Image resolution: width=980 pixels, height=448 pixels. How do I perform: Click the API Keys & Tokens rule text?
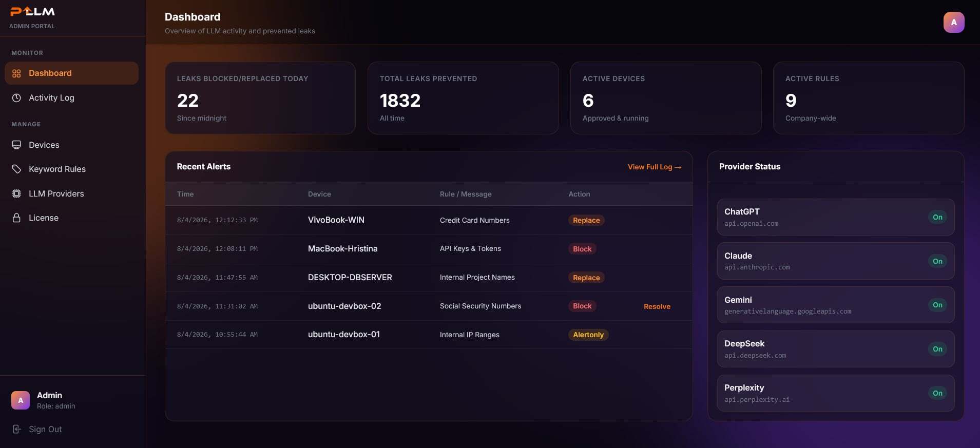click(x=470, y=248)
